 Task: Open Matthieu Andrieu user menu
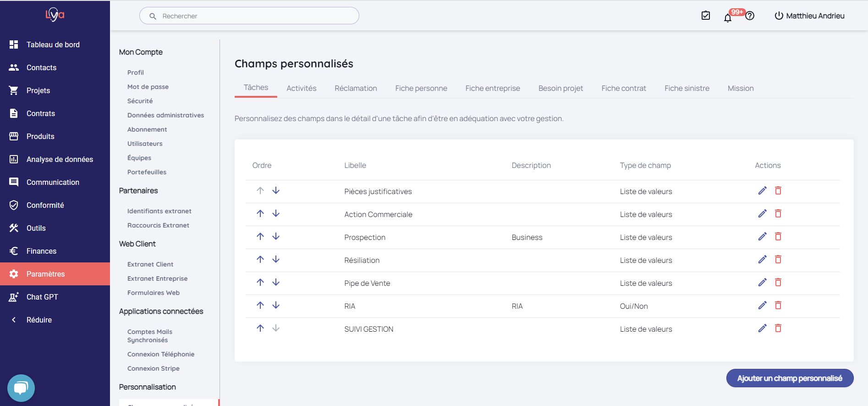tap(809, 16)
